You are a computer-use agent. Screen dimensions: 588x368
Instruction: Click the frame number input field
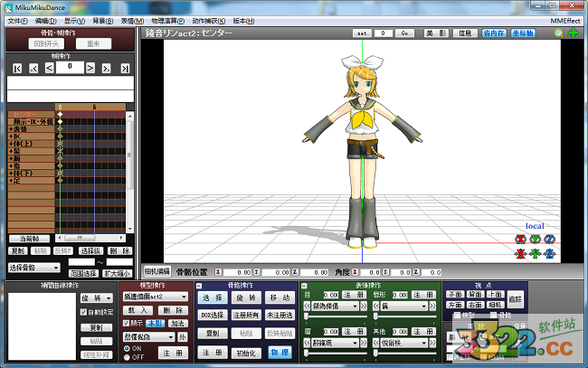click(x=69, y=67)
